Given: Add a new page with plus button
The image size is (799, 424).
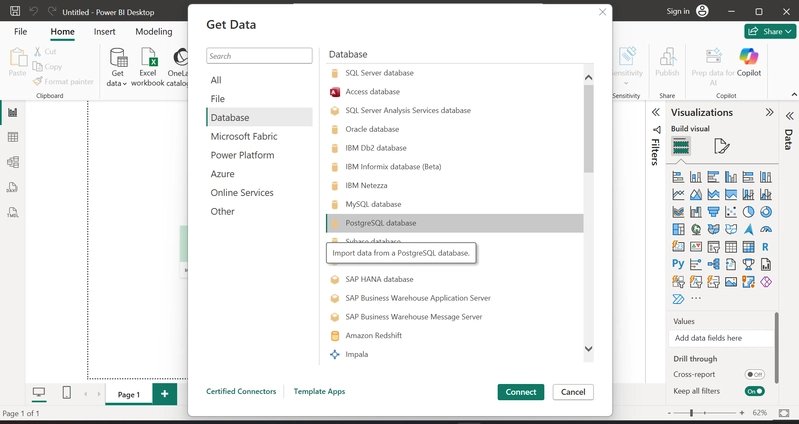Looking at the screenshot, I should 165,394.
